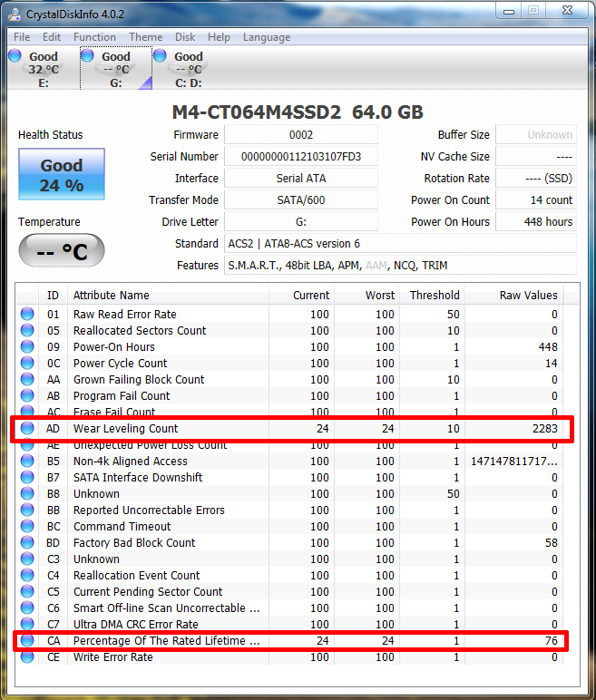The image size is (596, 700).
Task: Click status icon for Current Pending Sector Count
Action: pyautogui.click(x=27, y=591)
